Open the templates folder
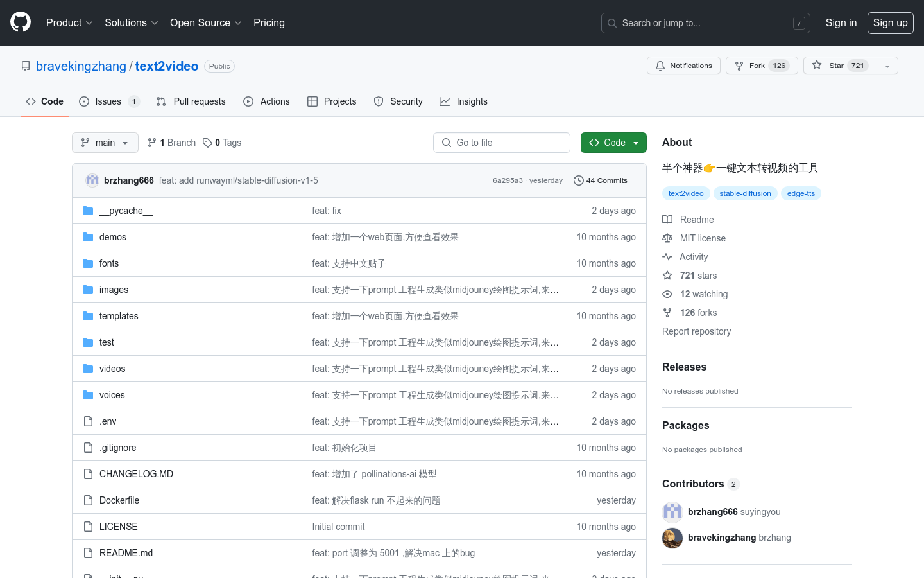This screenshot has width=924, height=578. (119, 316)
